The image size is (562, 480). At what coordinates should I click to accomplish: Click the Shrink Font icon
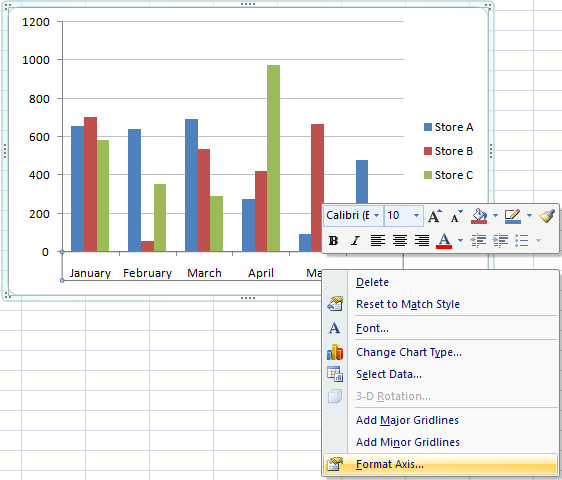point(457,216)
